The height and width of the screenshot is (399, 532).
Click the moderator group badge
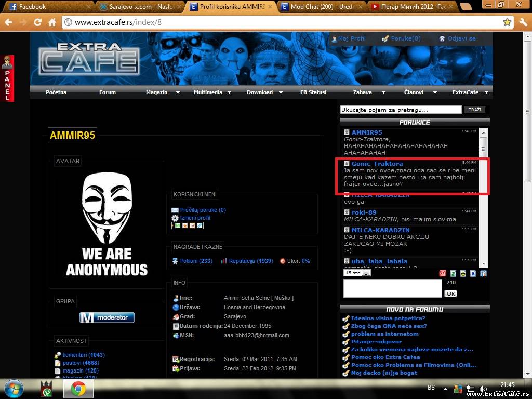coord(107,317)
